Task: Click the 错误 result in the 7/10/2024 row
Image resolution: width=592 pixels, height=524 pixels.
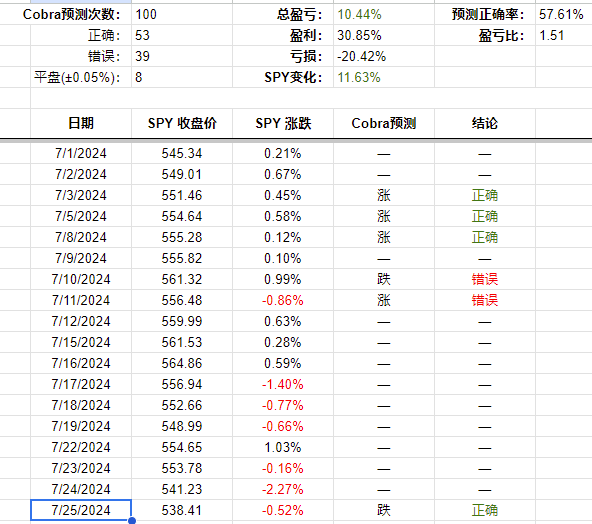Action: tap(485, 279)
